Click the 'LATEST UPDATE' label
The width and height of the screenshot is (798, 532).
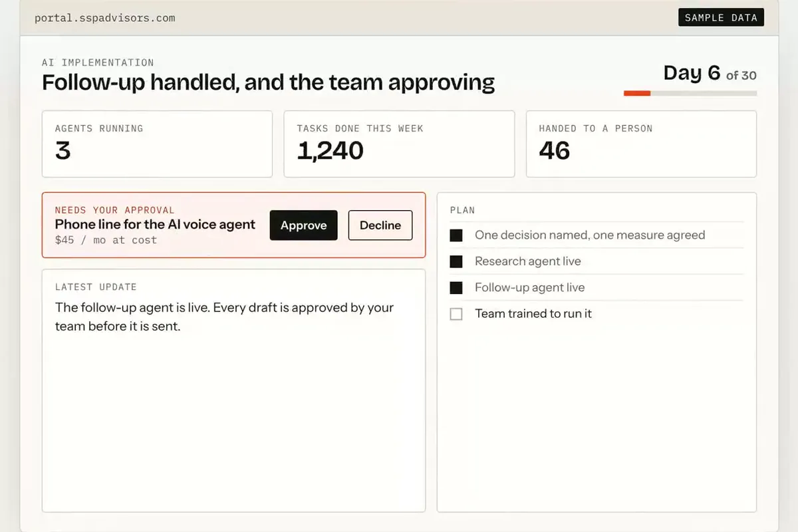click(x=96, y=287)
